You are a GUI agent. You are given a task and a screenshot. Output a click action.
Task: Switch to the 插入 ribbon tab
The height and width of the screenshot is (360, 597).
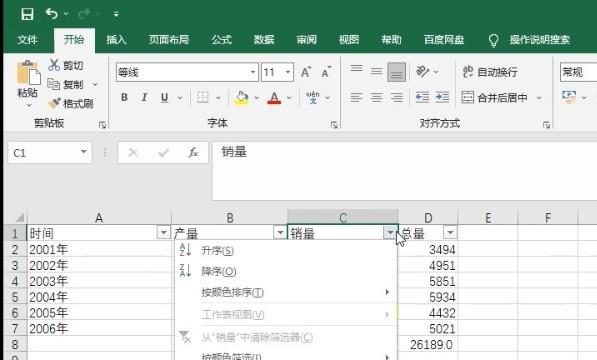click(116, 40)
